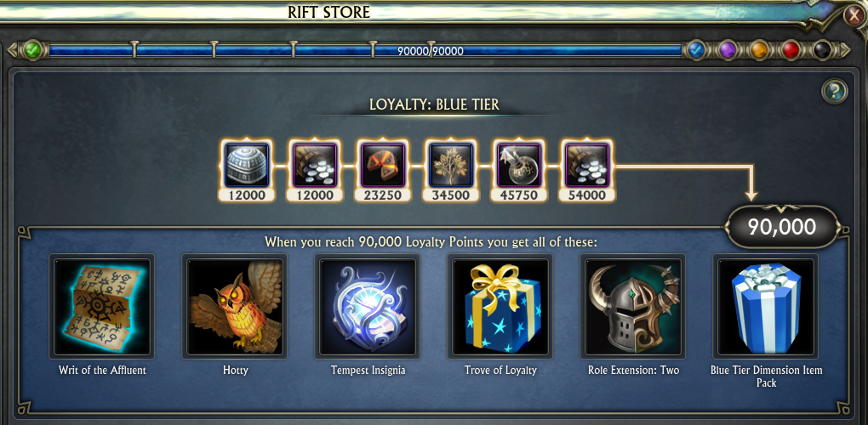The height and width of the screenshot is (425, 868).
Task: Click the Role Extension: Two helmet icon
Action: tap(633, 306)
